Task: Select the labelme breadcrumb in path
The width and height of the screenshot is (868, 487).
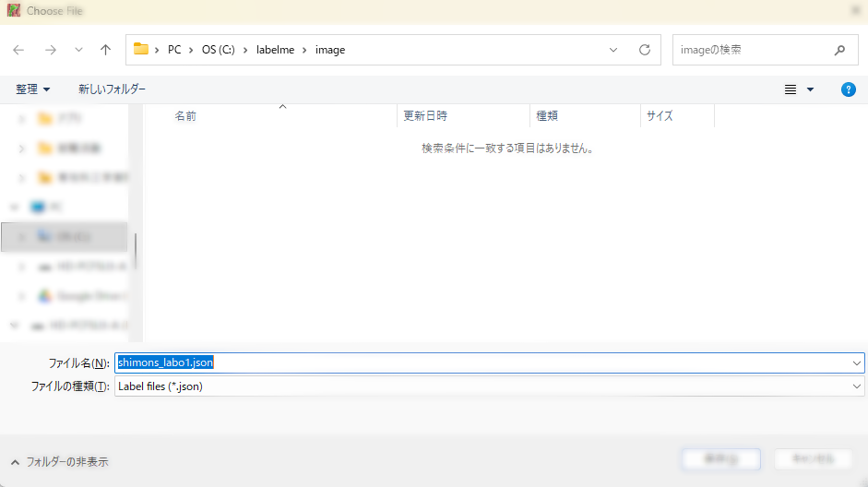Action: (275, 50)
